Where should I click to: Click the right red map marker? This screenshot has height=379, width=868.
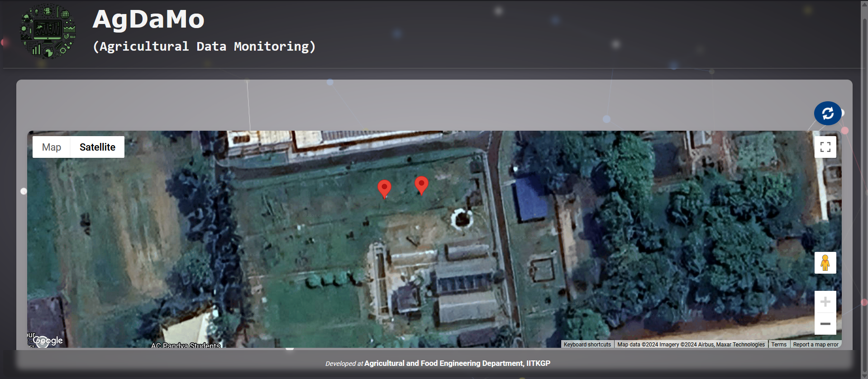pos(421,185)
